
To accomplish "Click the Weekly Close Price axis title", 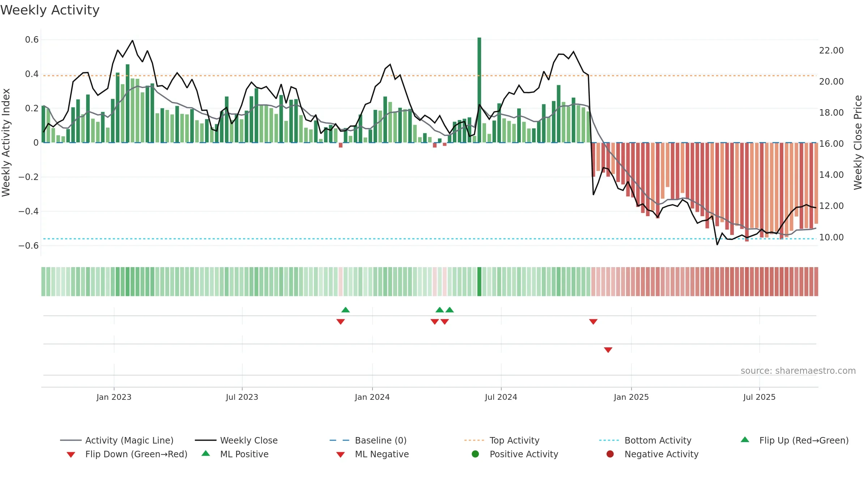I will [858, 142].
